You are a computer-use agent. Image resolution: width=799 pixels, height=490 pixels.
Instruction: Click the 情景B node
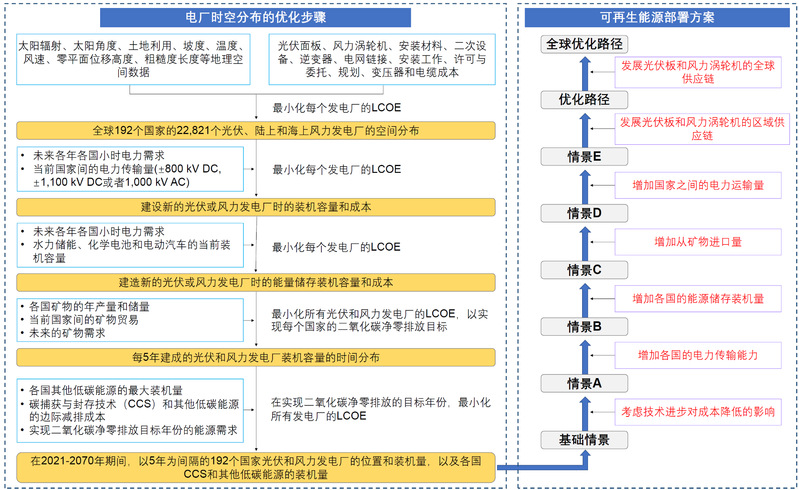(583, 327)
